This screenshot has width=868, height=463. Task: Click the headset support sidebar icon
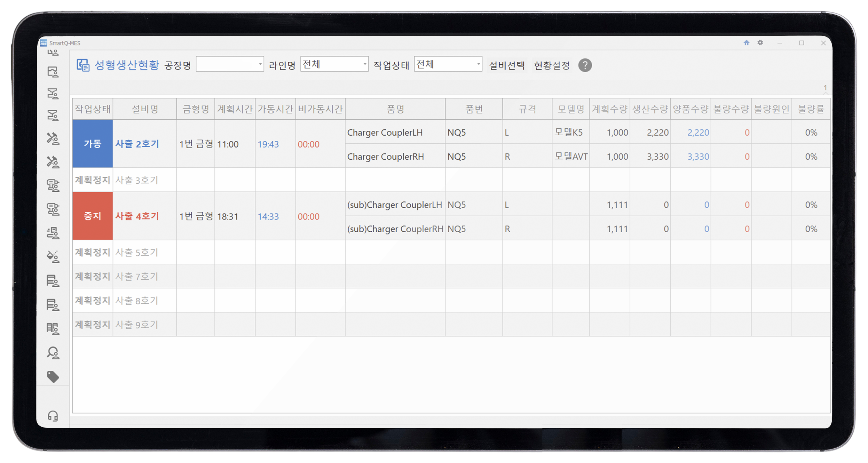[53, 416]
